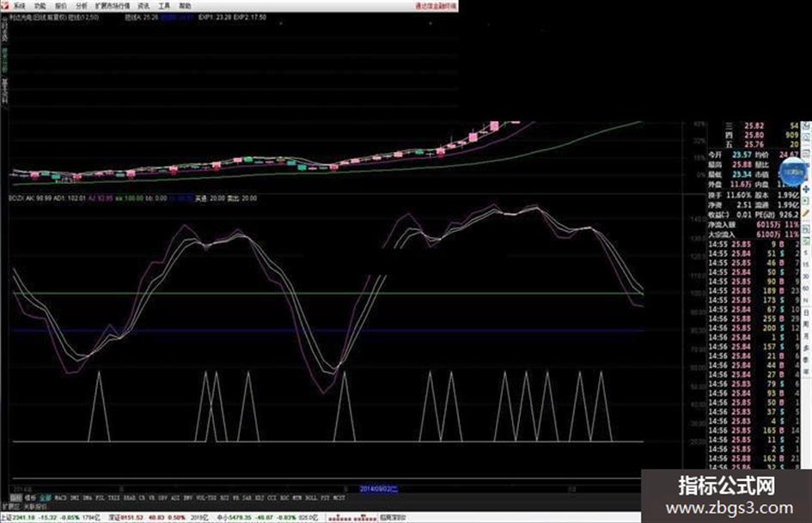Select the 年 yearly period button

[x=806, y=372]
